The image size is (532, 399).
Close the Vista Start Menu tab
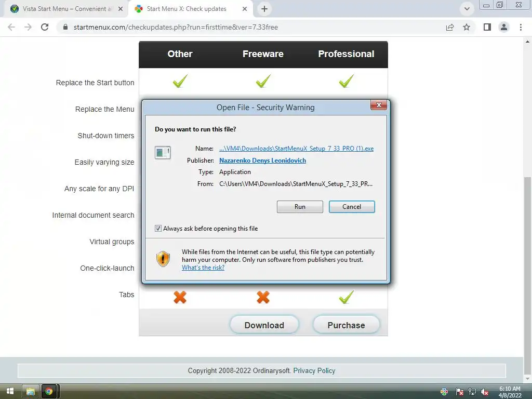click(121, 9)
